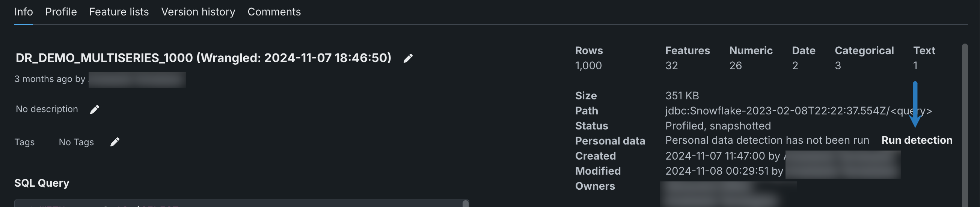Screen dimensions: 980x207
Task: Click the SQL Query box scrollbar
Action: coord(465,204)
